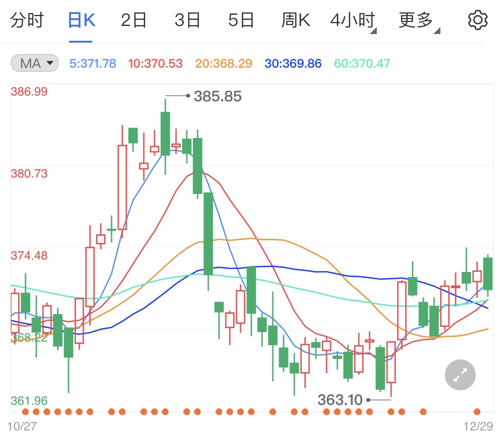
Task: Open the MA indicator dropdown
Action: pyautogui.click(x=34, y=63)
